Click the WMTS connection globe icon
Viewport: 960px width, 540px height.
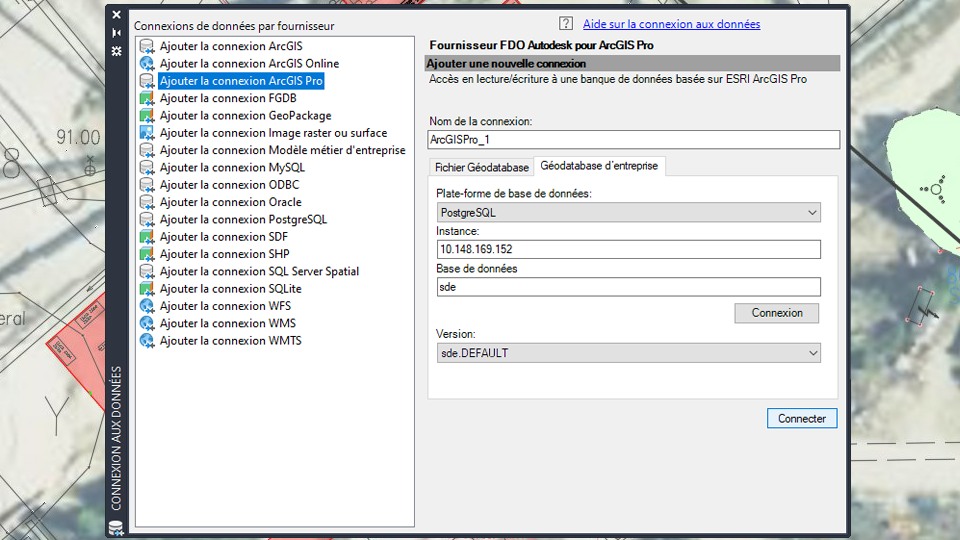147,340
